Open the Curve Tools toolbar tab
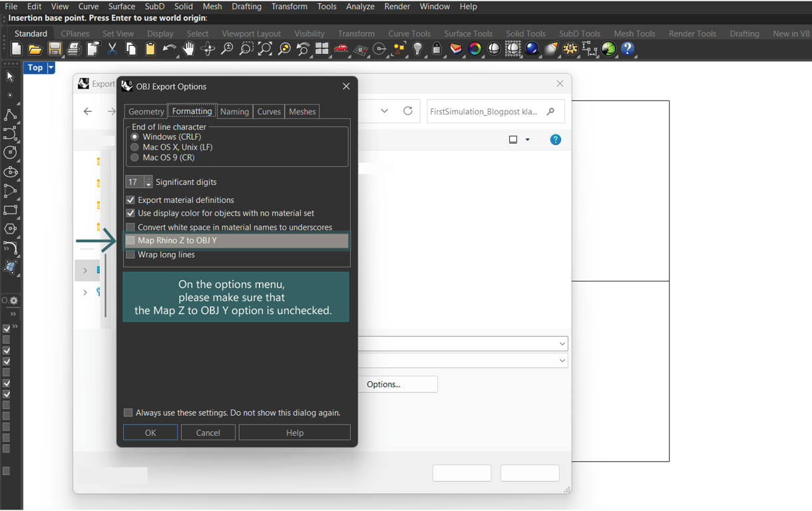Image resolution: width=812 pixels, height=511 pixels. coord(409,33)
